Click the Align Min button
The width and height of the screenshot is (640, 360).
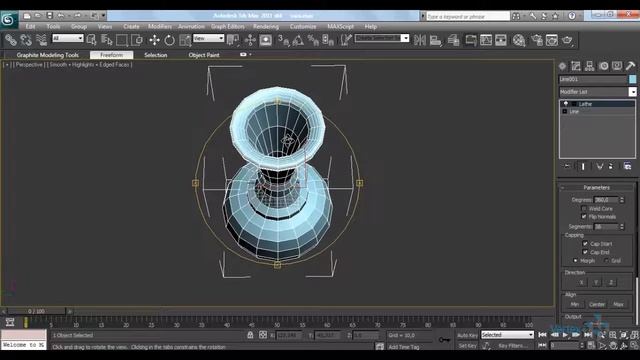point(575,304)
